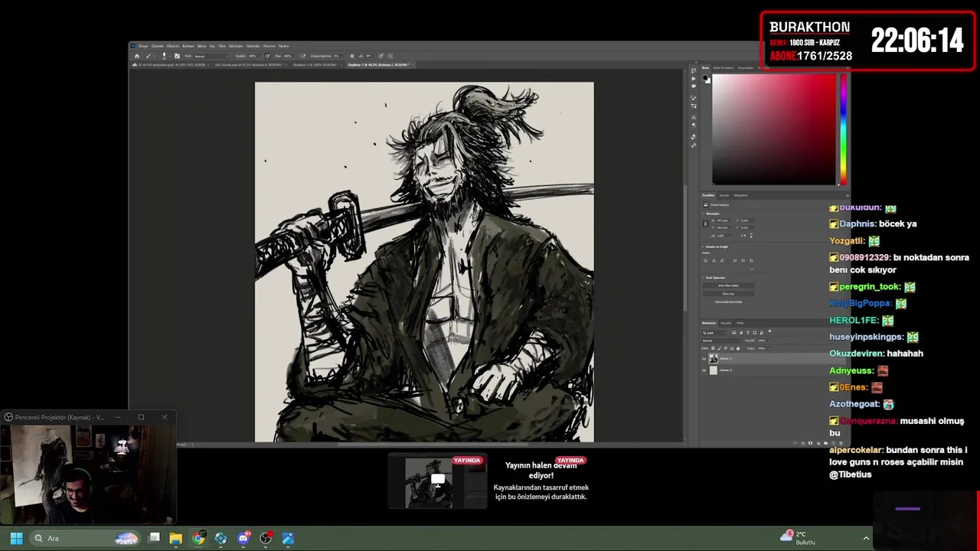
Task: Click the create new layer icon
Action: click(x=834, y=443)
